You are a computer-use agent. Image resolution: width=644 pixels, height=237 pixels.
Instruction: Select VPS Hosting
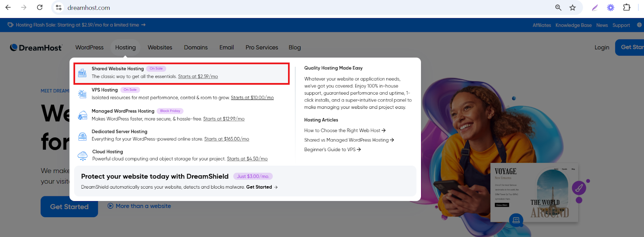105,90
